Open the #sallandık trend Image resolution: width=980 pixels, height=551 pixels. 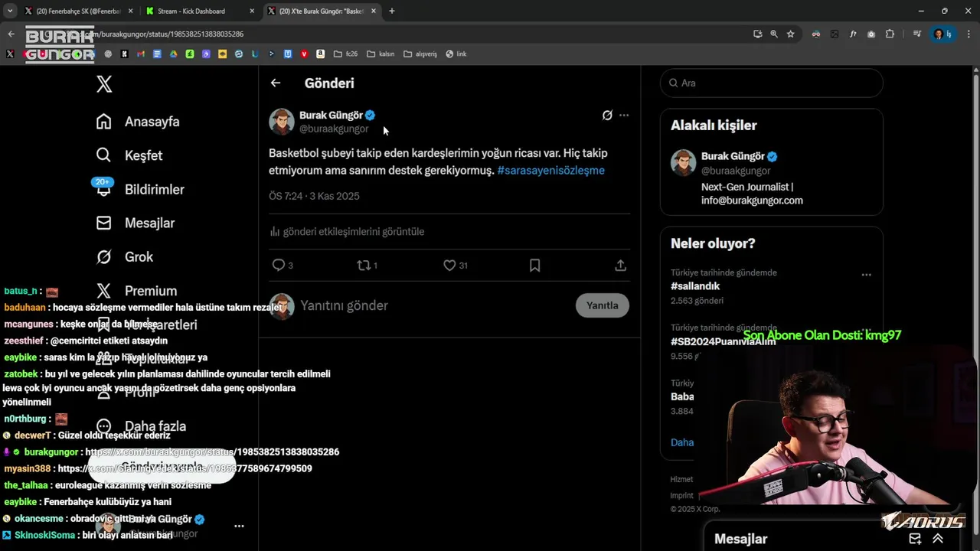[695, 286]
